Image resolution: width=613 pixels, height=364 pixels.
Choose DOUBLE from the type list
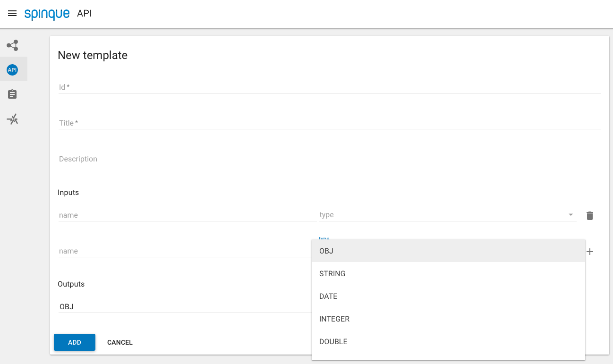[x=448, y=341]
